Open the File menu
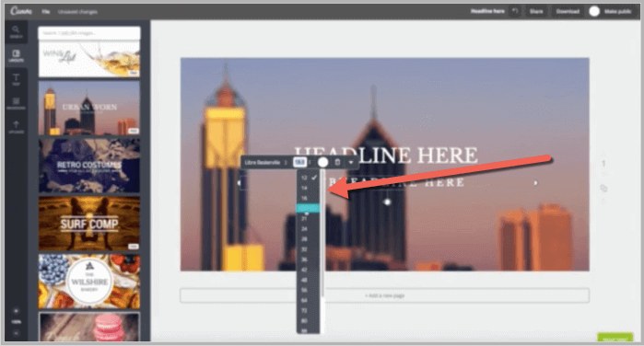The height and width of the screenshot is (346, 644). (45, 12)
